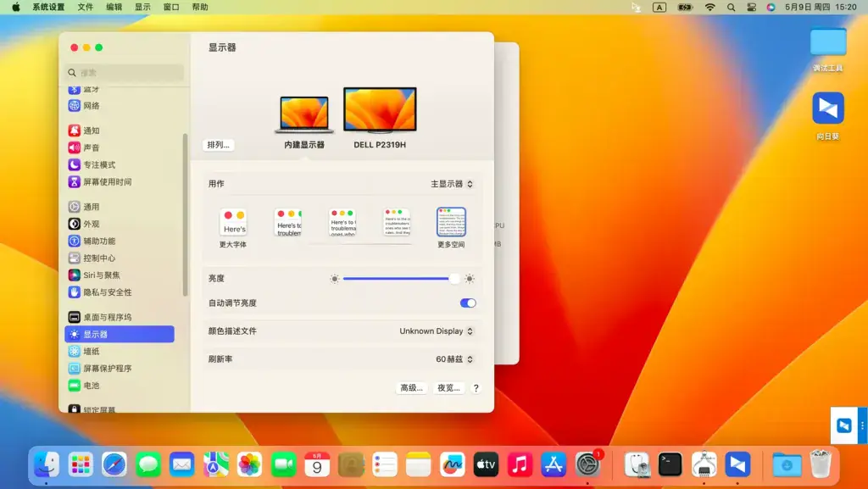
Task: Open Messages app in the Dock
Action: (x=147, y=464)
